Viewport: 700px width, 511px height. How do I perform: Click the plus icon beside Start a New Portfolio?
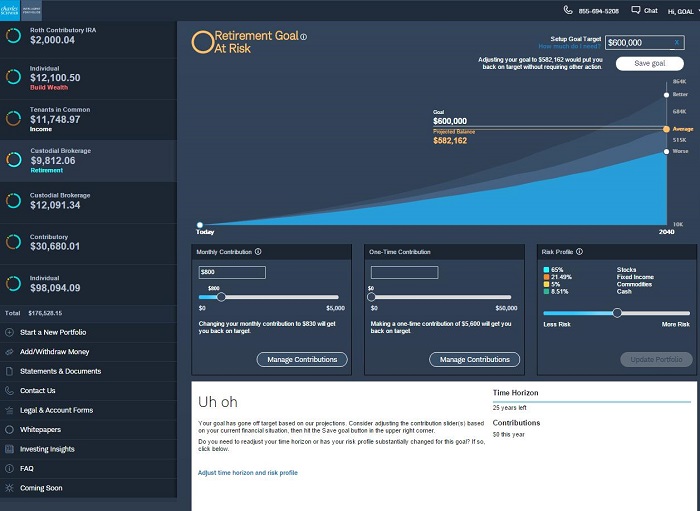point(9,331)
